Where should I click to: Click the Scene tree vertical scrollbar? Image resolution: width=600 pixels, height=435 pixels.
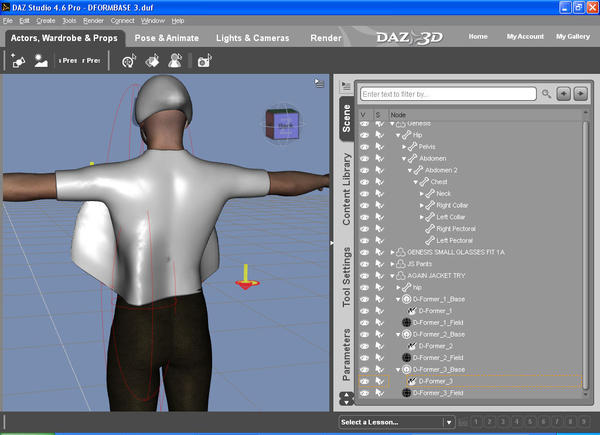(585, 254)
